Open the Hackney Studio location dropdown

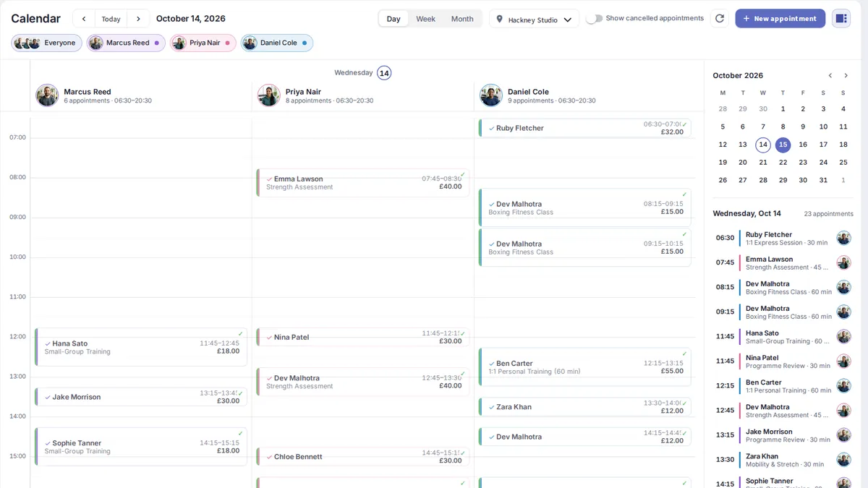pyautogui.click(x=535, y=20)
